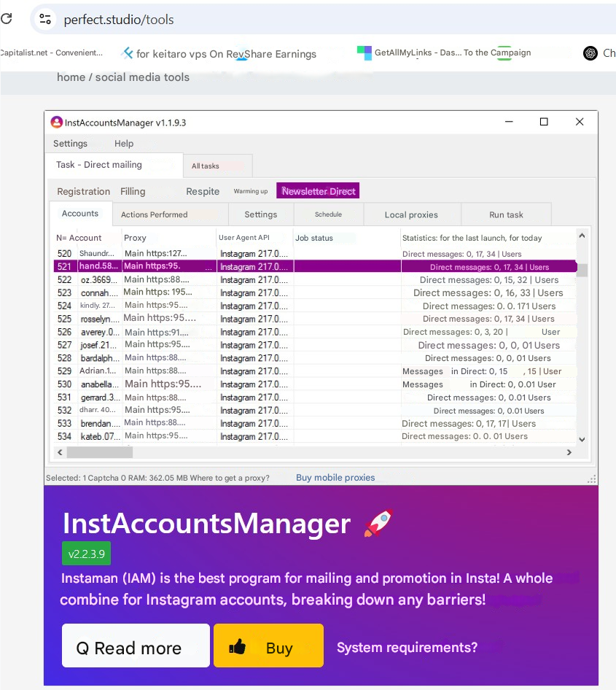
Task: Open the Schedule sub-tab
Action: click(329, 214)
